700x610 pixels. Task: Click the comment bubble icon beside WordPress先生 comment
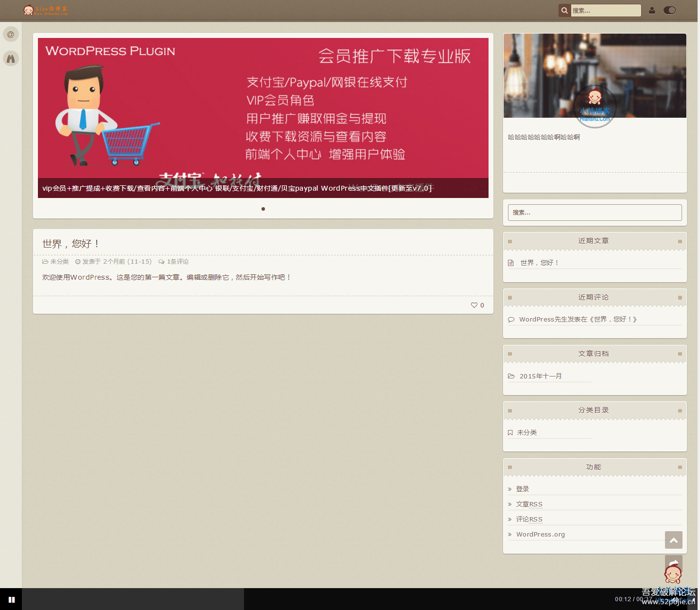(511, 319)
